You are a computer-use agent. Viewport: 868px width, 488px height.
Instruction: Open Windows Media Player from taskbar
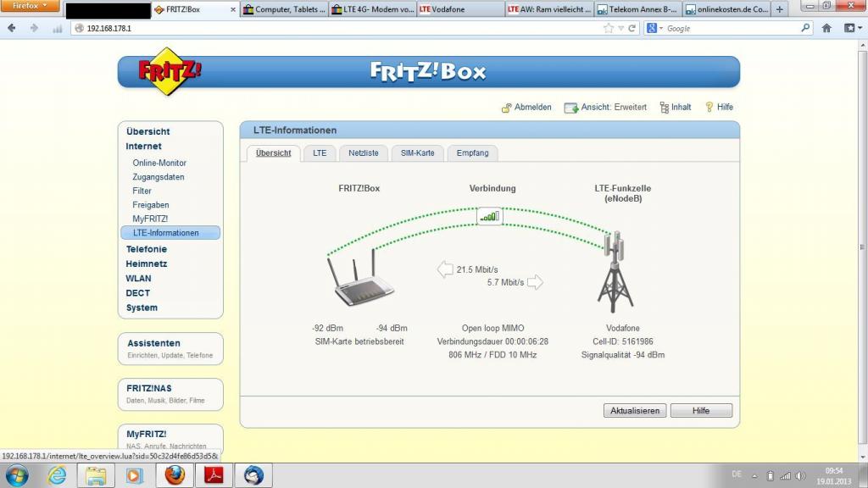tap(135, 475)
